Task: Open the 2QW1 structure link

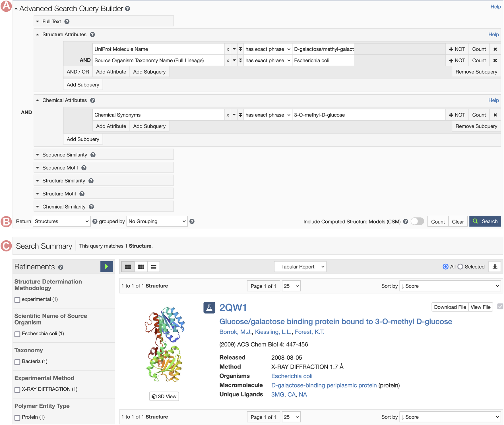Action: 233,308
